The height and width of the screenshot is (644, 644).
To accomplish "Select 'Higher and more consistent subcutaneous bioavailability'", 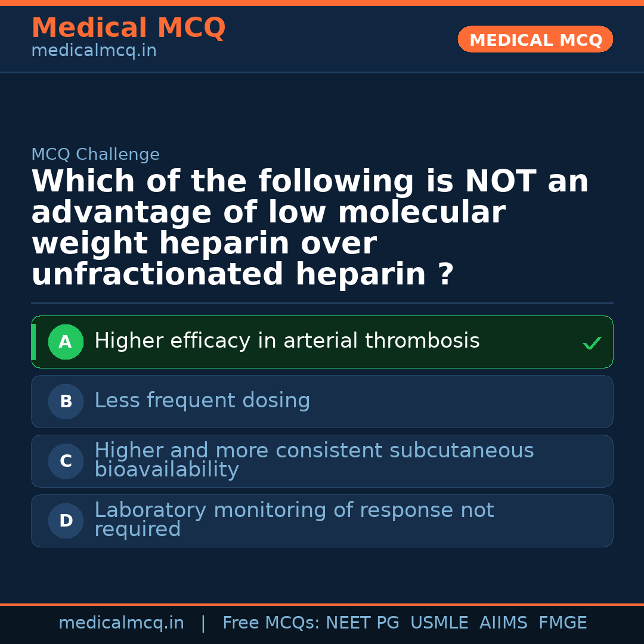I will (x=314, y=460).
